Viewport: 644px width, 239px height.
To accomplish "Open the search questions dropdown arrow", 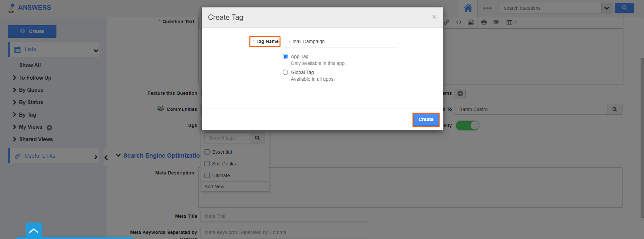I will [606, 8].
